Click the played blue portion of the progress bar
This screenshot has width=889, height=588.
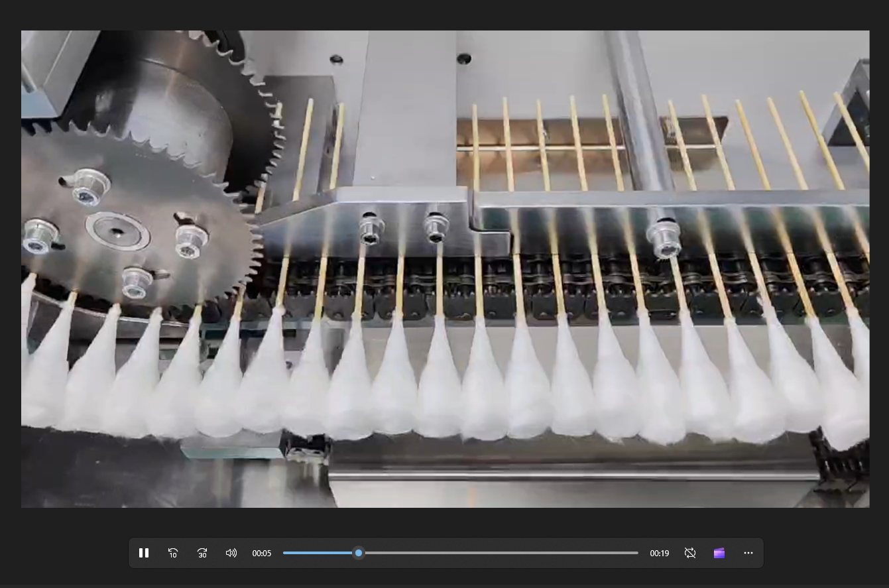click(x=321, y=553)
